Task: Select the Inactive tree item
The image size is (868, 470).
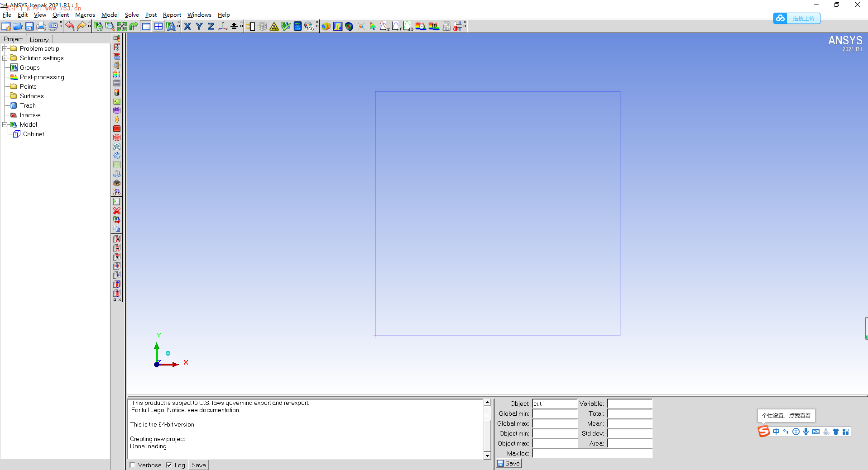Action: click(x=30, y=115)
